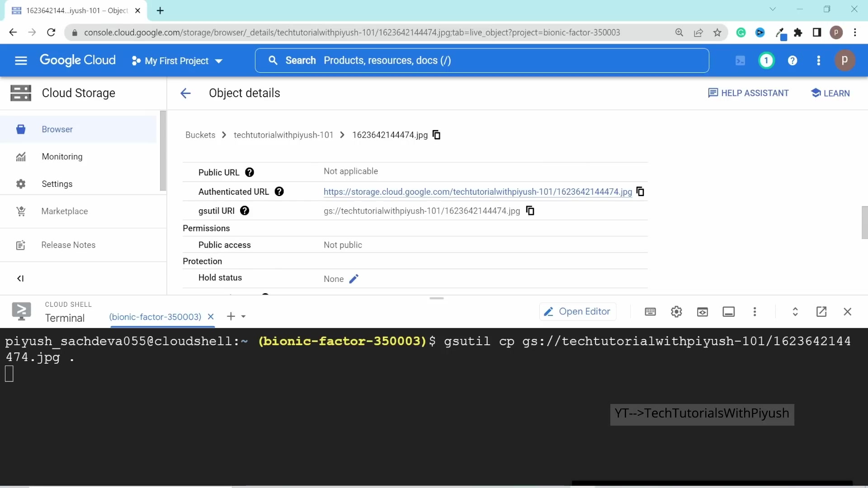The height and width of the screenshot is (488, 868).
Task: Open the My First Project selector
Action: 177,61
